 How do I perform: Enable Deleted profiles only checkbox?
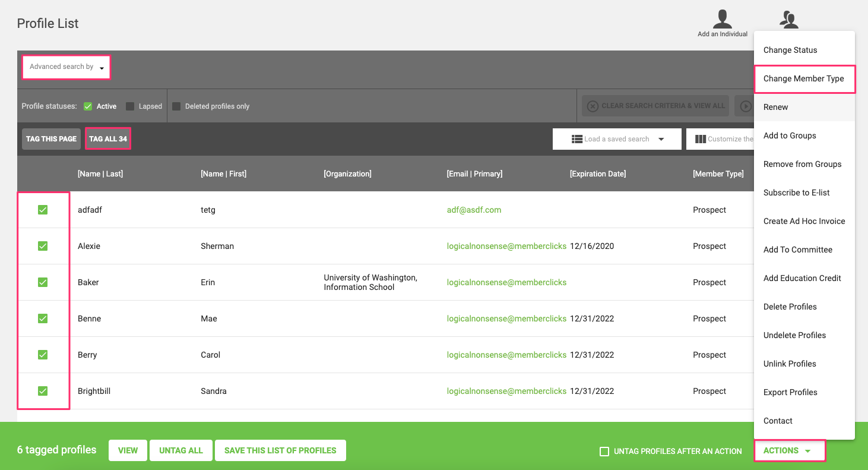176,106
